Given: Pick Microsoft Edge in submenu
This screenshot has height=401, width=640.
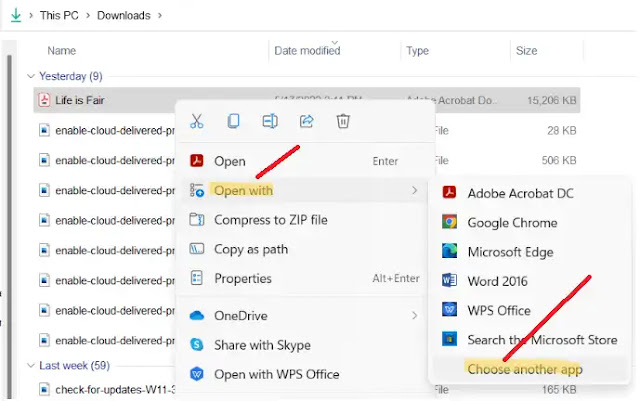Looking at the screenshot, I should coord(530,252).
